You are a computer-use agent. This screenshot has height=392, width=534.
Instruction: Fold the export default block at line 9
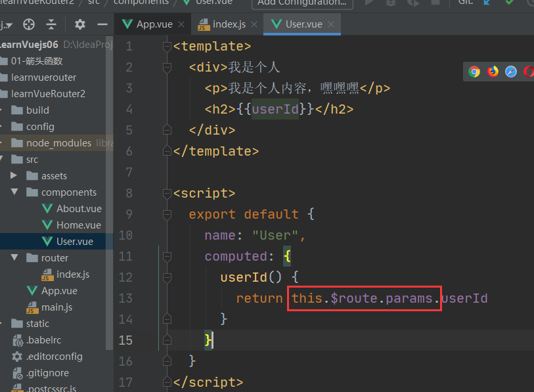[167, 215]
